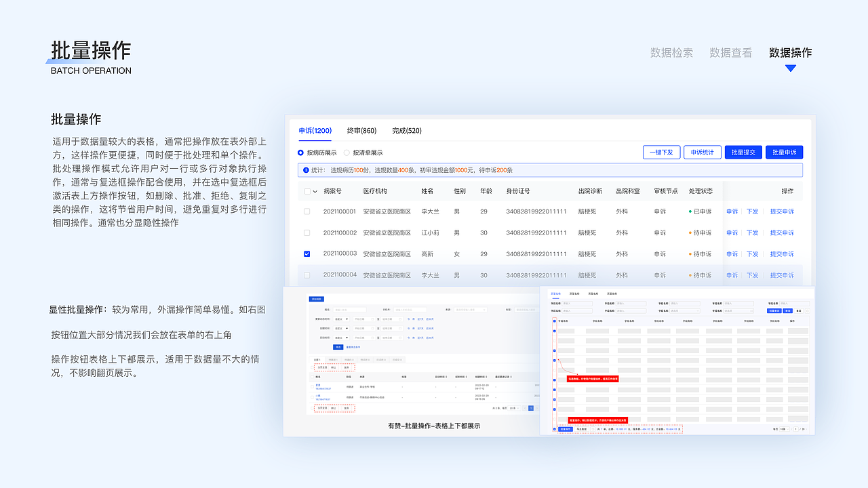Click 申诉 link for row 2021100004
This screenshot has width=868, height=488.
[732, 274]
